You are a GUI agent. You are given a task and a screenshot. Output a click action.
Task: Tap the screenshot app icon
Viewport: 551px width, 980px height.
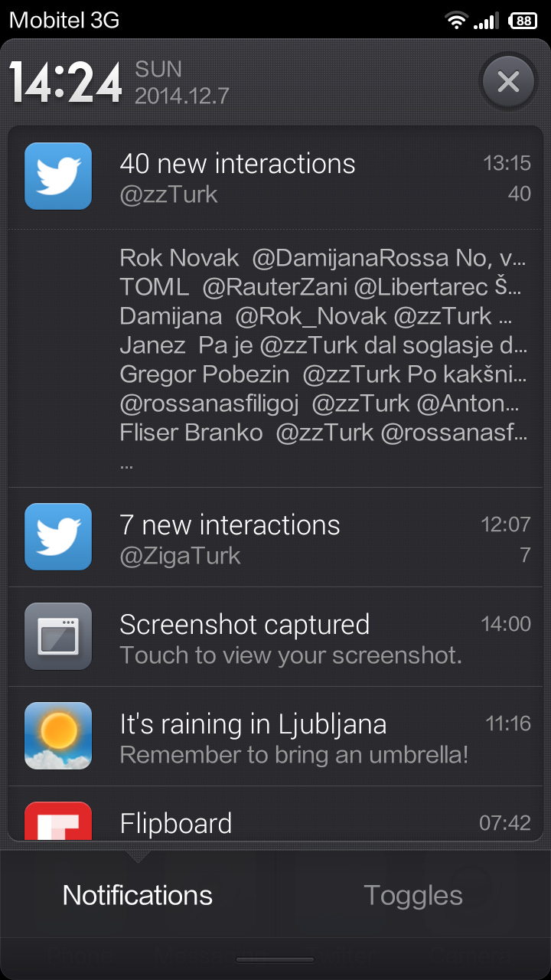[x=58, y=636]
